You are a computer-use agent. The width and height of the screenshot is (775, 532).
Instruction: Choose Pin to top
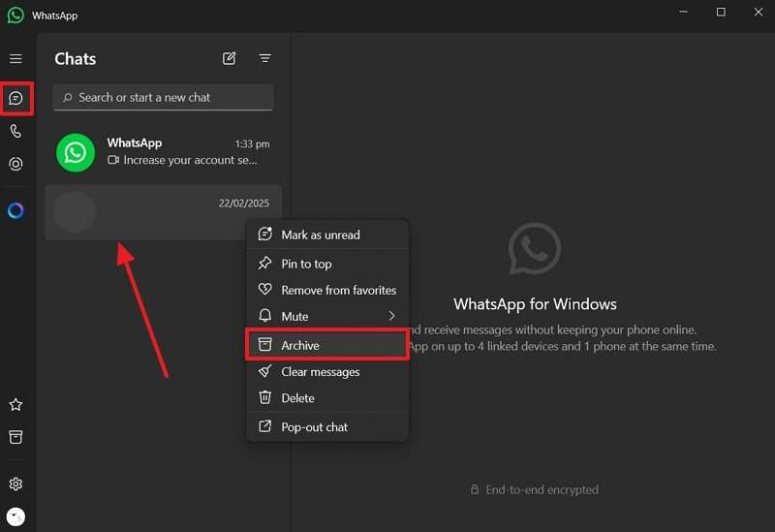click(306, 264)
